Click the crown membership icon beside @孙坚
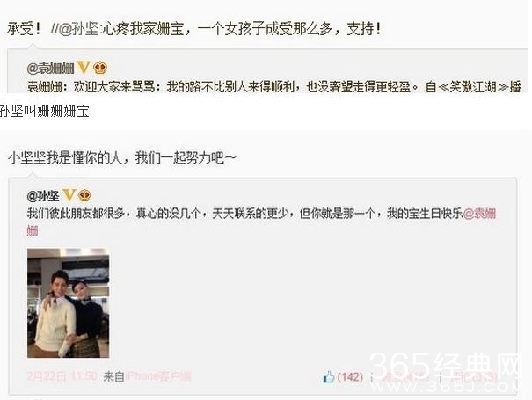The image size is (532, 400). 84,195
